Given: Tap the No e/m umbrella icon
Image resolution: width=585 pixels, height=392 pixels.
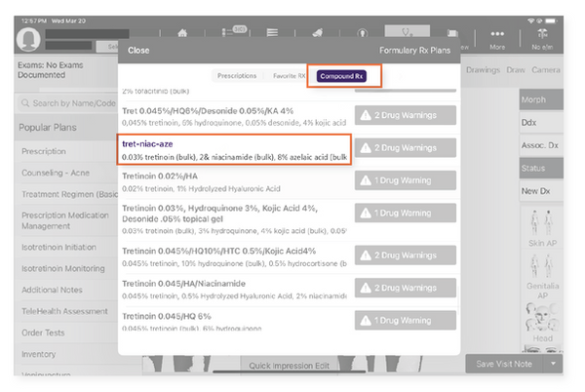Looking at the screenshot, I should (542, 34).
